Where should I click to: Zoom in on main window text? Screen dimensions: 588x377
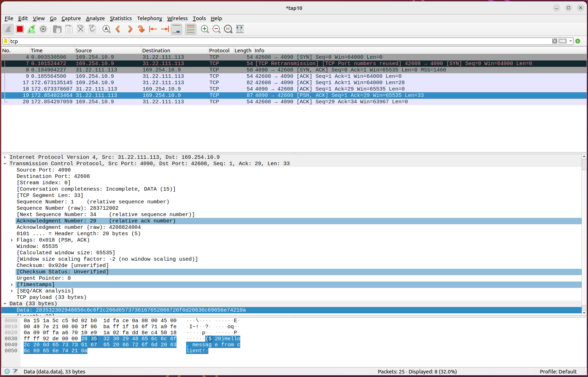(x=205, y=29)
